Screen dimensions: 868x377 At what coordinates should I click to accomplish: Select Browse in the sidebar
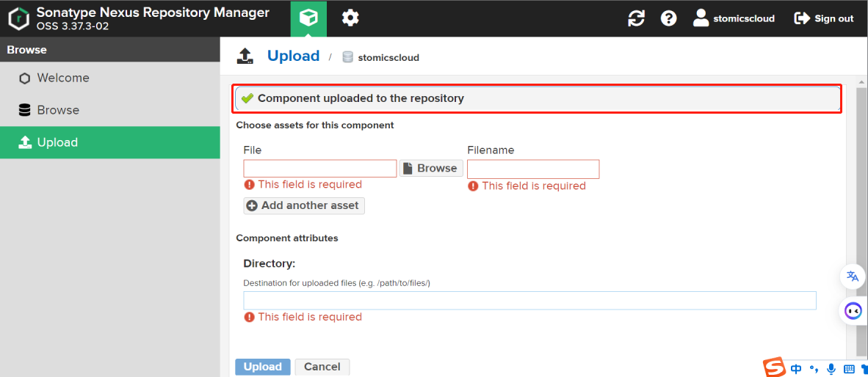point(58,110)
